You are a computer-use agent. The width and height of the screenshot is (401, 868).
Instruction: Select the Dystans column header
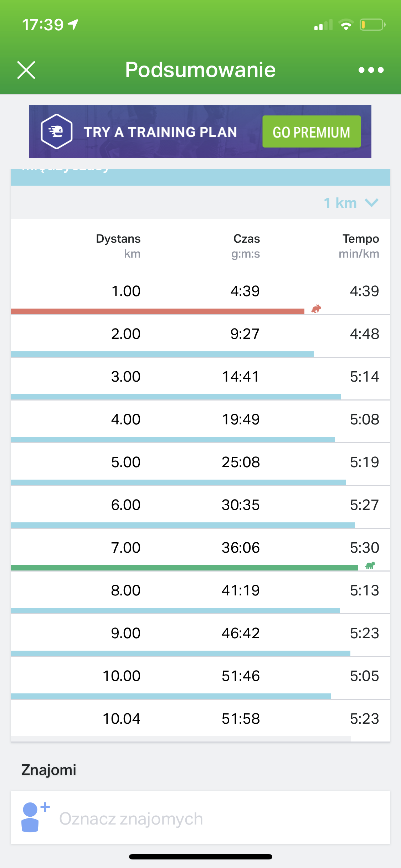pos(118,246)
